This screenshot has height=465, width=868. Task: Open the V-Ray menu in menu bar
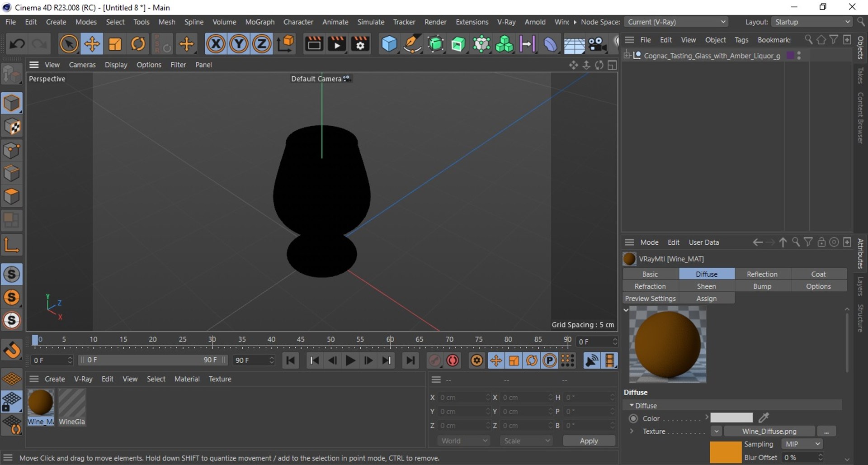[506, 22]
